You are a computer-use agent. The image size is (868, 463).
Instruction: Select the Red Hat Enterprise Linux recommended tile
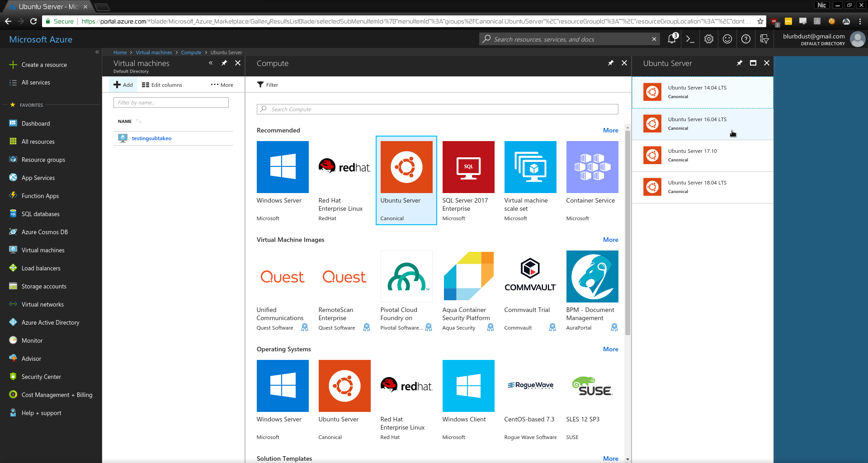pyautogui.click(x=344, y=180)
